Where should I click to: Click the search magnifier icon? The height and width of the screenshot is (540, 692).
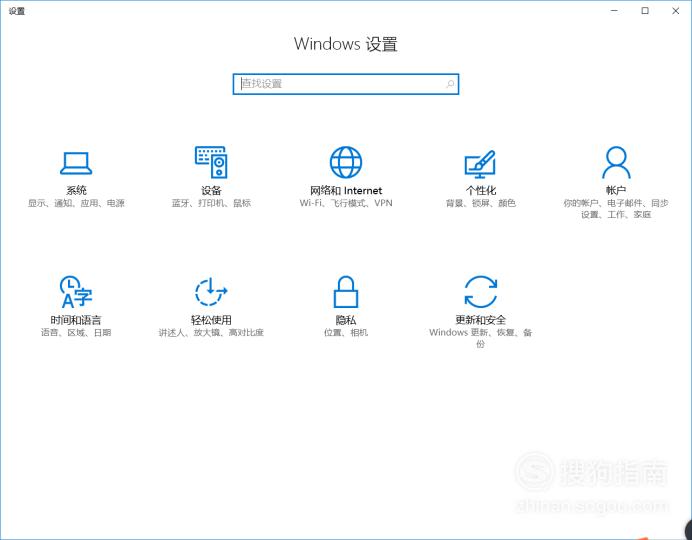click(x=450, y=84)
